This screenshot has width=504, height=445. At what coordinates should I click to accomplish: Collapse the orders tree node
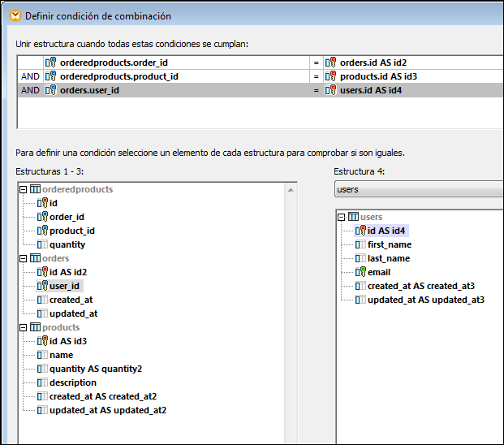pyautogui.click(x=24, y=258)
